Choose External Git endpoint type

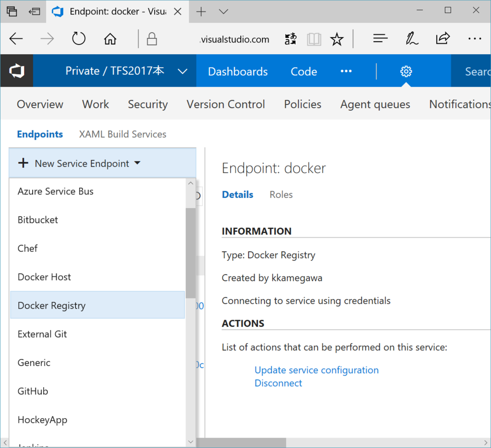pos(97,334)
